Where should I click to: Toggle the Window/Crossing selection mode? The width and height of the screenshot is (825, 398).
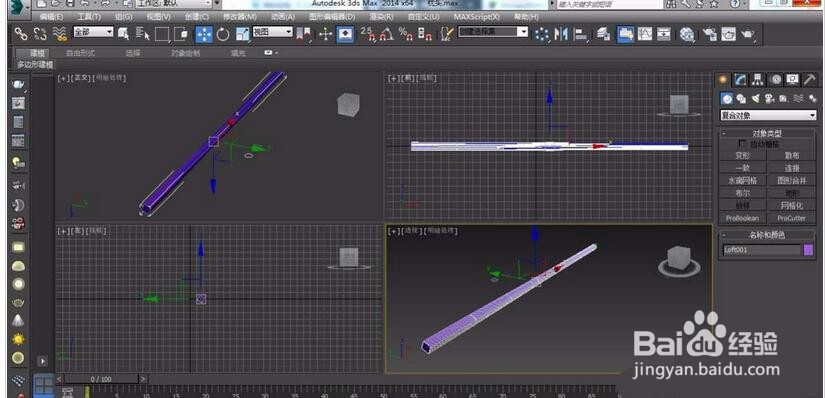(180, 34)
